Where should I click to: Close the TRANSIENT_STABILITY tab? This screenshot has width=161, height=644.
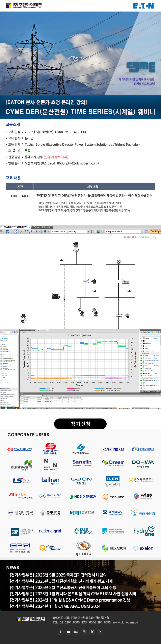(29, 227)
